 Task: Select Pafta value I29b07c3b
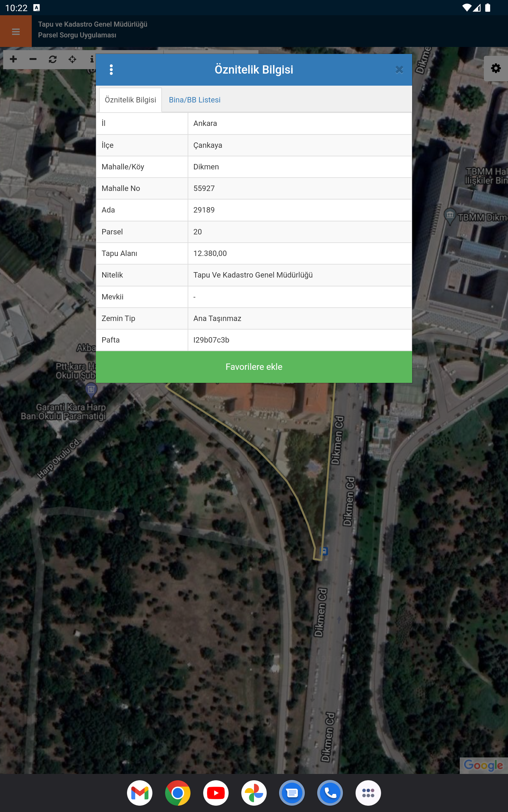click(x=300, y=340)
